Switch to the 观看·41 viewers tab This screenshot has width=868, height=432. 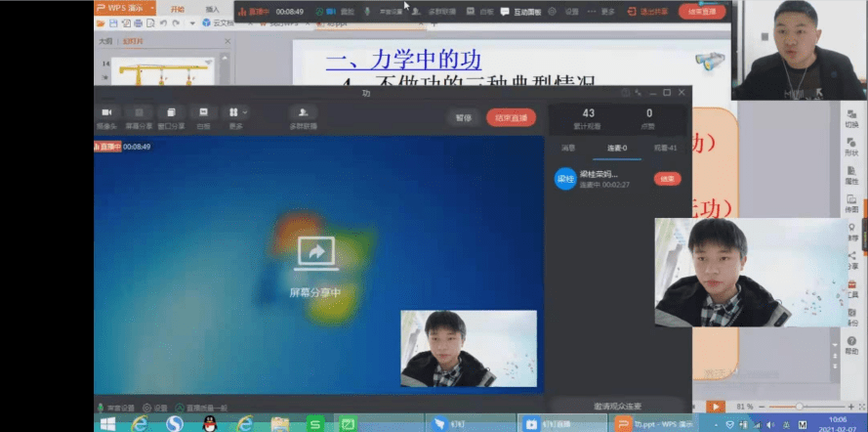coord(665,148)
